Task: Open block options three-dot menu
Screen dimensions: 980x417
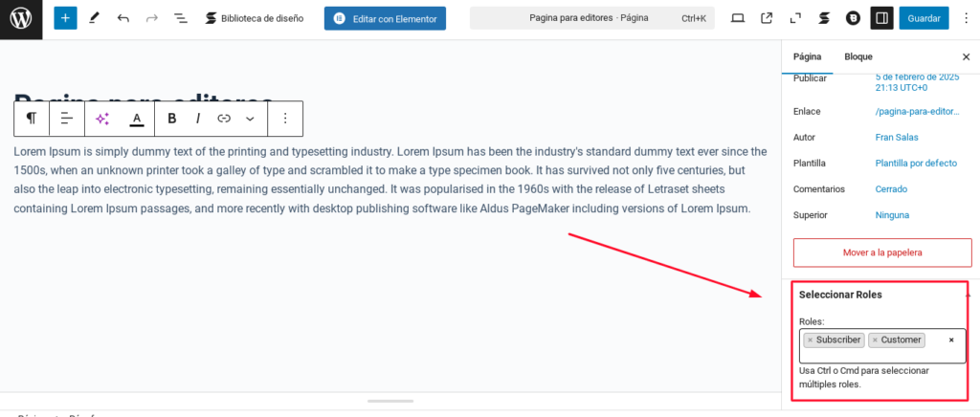Action: tap(285, 119)
